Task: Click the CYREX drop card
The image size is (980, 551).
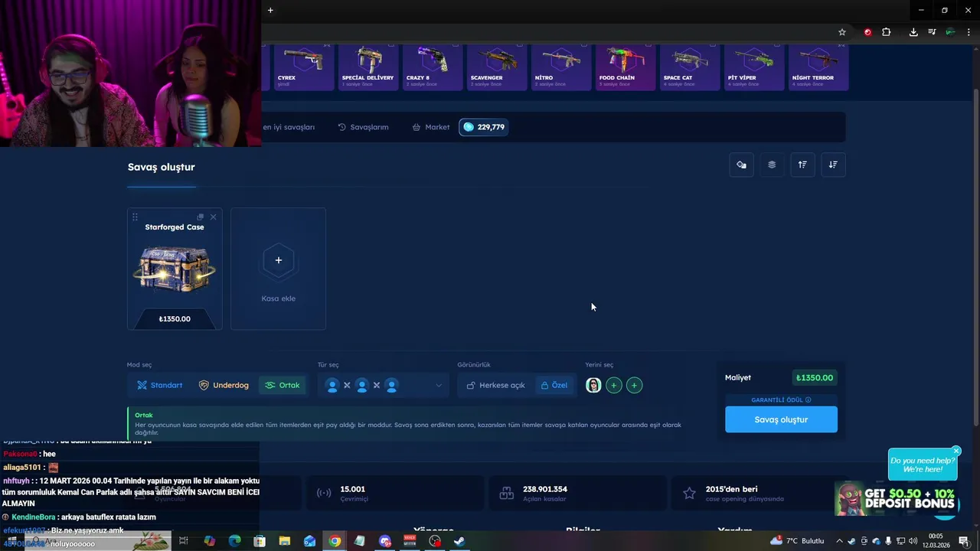Action: (x=304, y=67)
